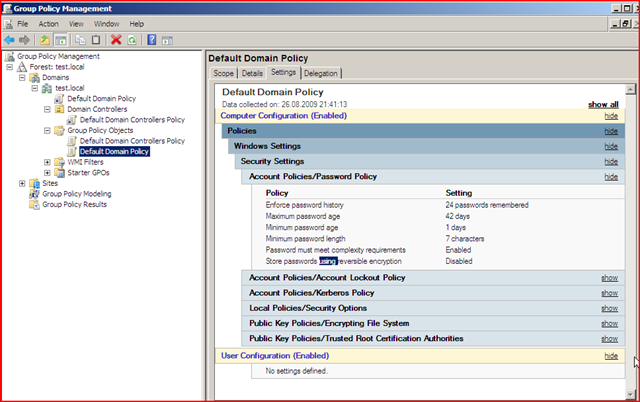This screenshot has width=640, height=402.
Task: Click the Domain Controllers OU icon
Action: coord(60,109)
